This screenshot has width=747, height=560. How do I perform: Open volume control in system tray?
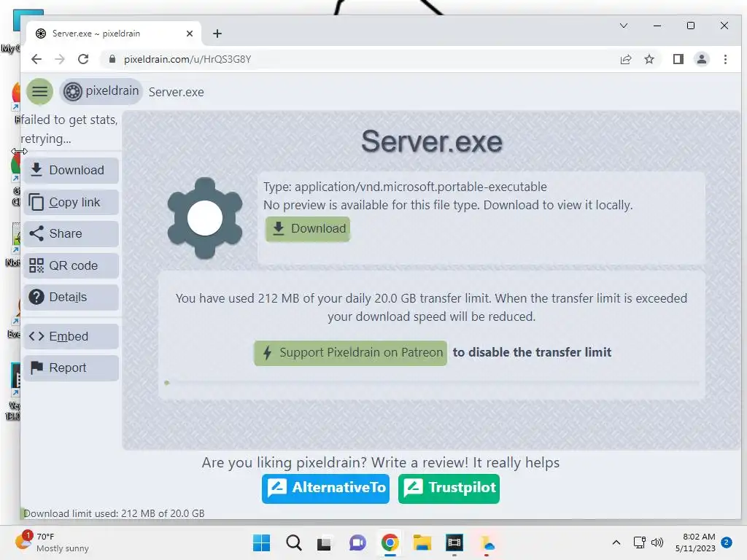pyautogui.click(x=657, y=542)
